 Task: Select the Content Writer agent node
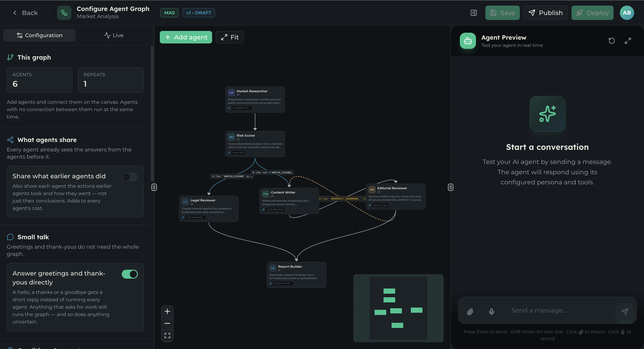pos(289,201)
